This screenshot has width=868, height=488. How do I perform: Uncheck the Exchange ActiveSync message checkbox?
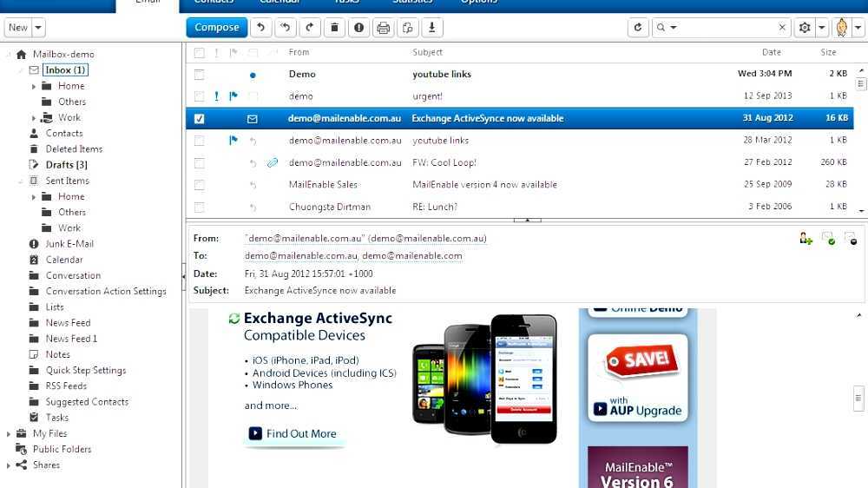point(200,119)
